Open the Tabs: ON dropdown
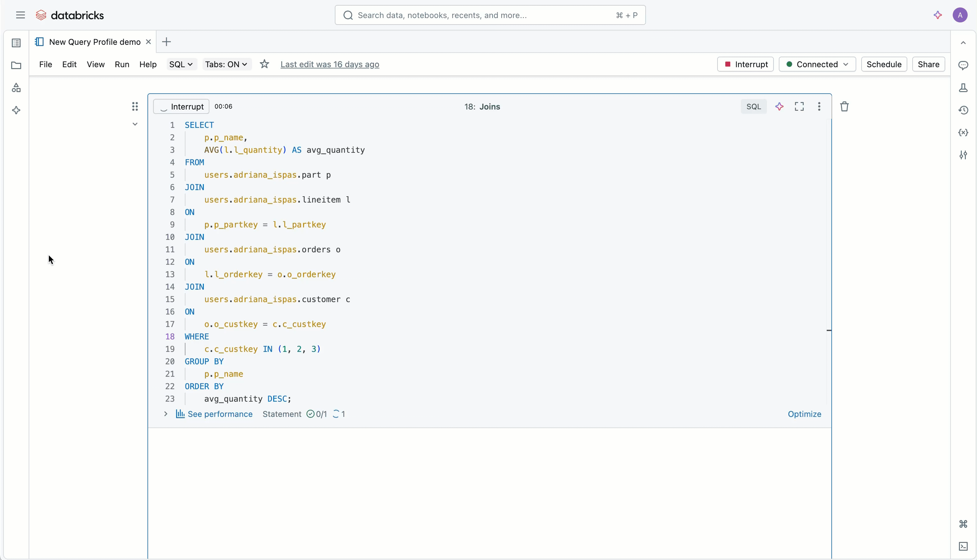 click(226, 64)
